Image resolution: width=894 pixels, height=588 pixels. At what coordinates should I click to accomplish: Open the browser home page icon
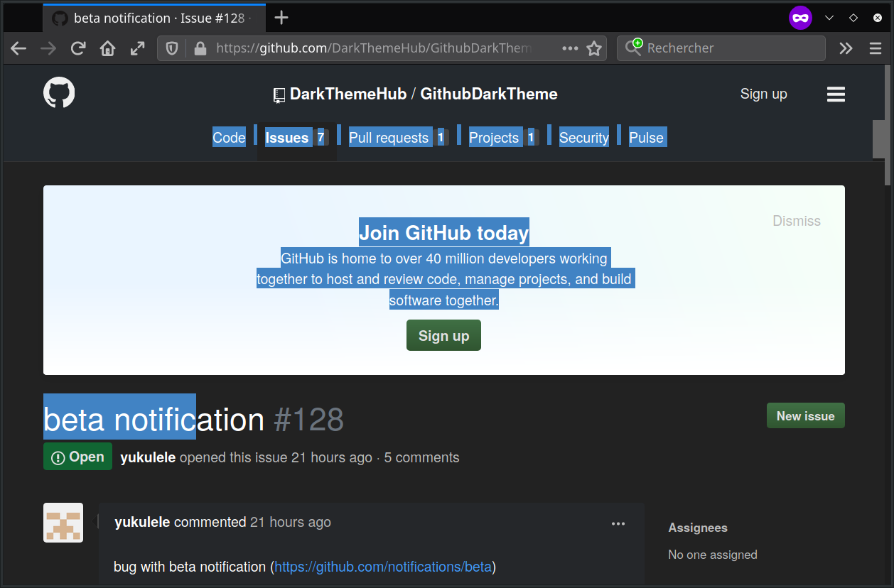coord(107,48)
